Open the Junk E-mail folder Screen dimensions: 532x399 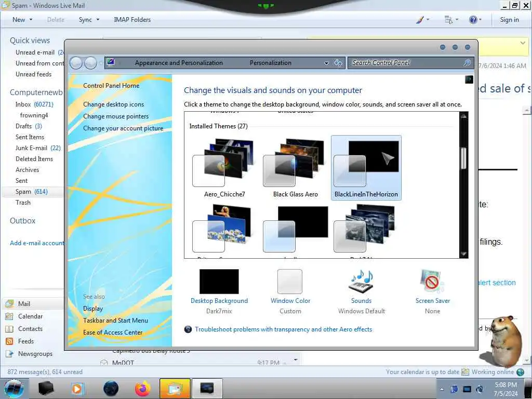pos(38,148)
